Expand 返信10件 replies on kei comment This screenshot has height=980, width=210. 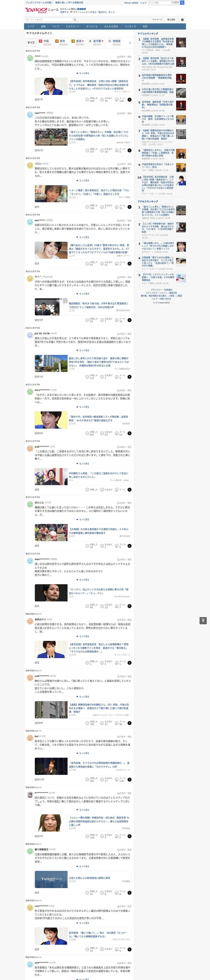(39, 780)
